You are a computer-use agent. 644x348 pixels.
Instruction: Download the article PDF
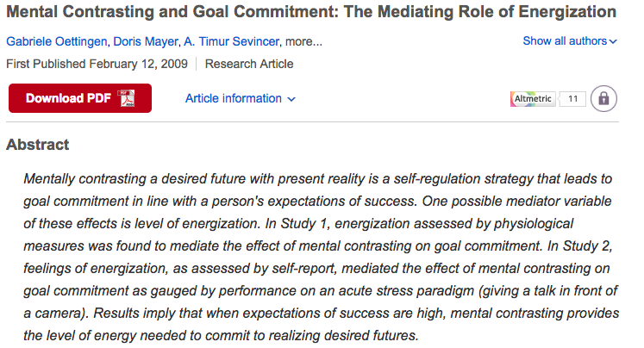79,98
